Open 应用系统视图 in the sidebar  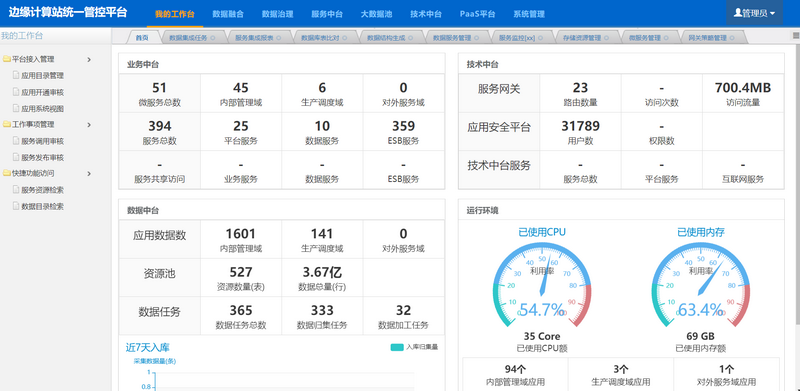(42, 109)
